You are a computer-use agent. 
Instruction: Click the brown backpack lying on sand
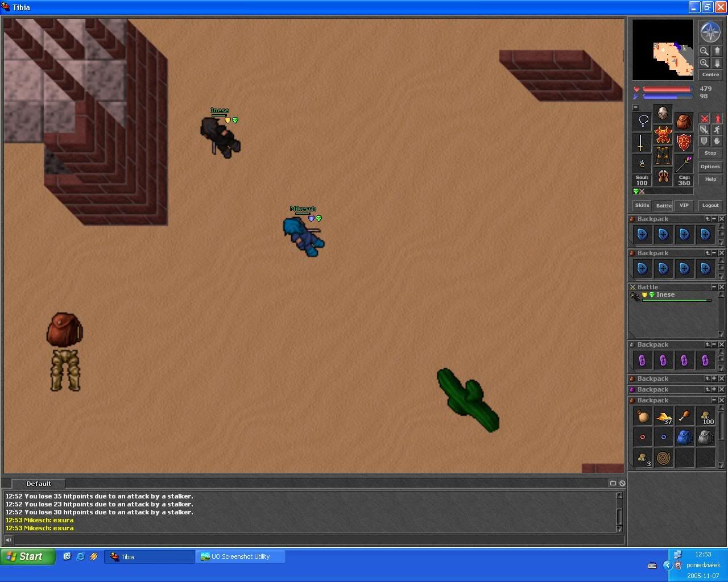pyautogui.click(x=64, y=329)
